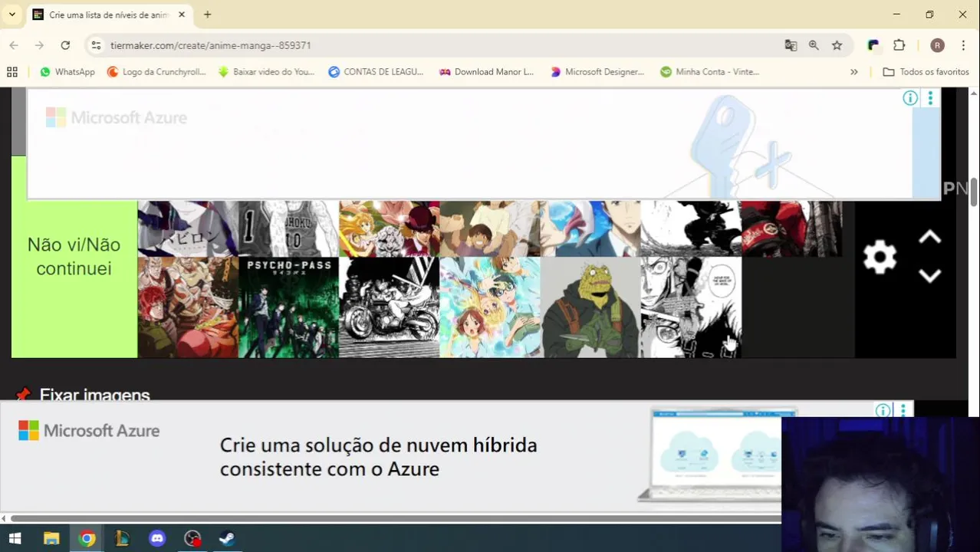The height and width of the screenshot is (552, 980).
Task: Select the blue-haired man in suit thumbnail
Action: click(590, 228)
